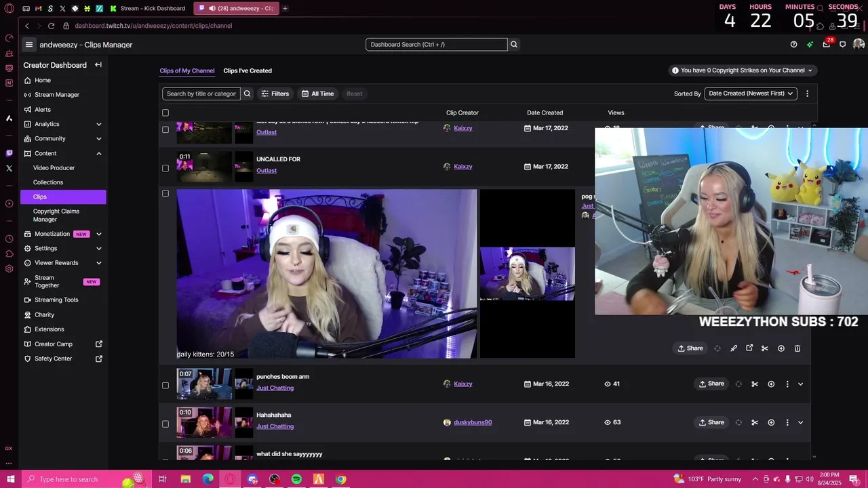
Task: Open the help question mark icon
Action: coord(794,45)
